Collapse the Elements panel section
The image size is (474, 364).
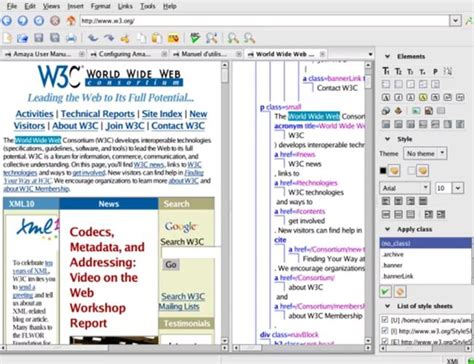pyautogui.click(x=387, y=56)
